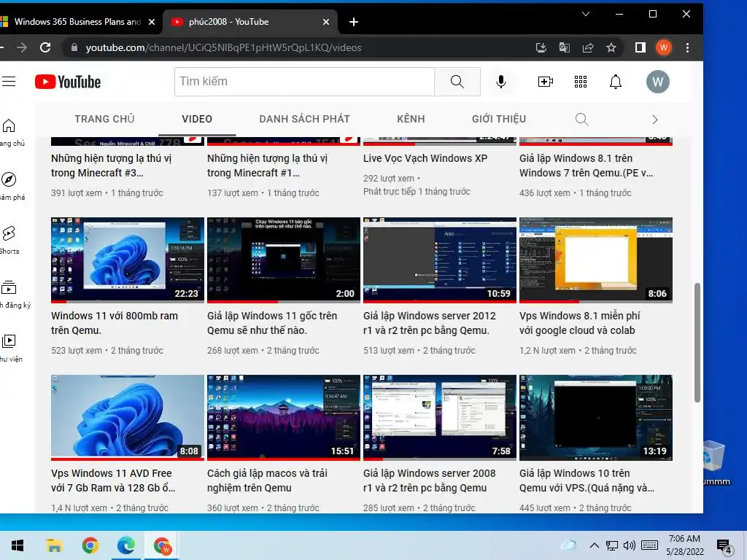Open Live Vọc Vạch Windows XP title

click(x=425, y=158)
